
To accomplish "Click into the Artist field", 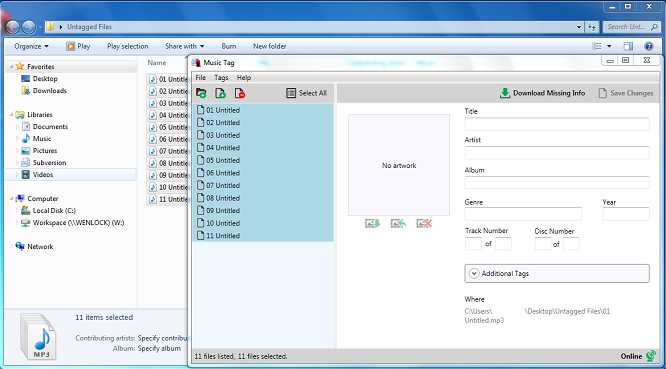I will click(x=557, y=153).
